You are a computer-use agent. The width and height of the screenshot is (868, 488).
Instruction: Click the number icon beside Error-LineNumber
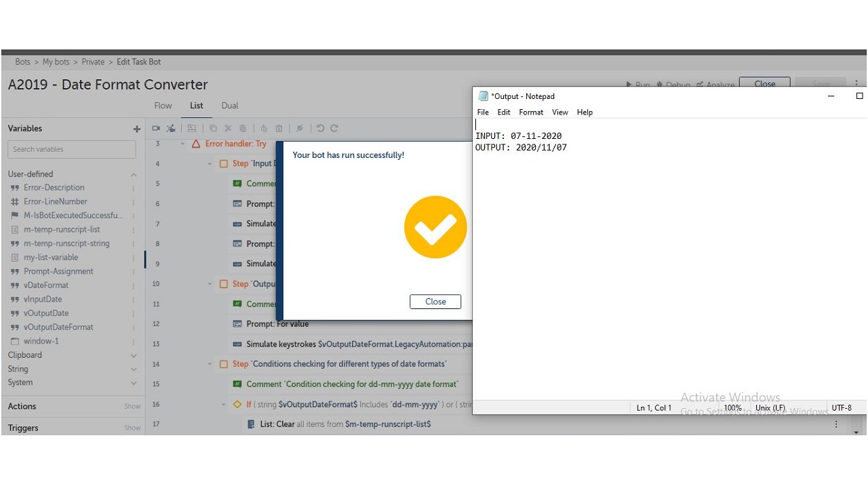[x=15, y=201]
